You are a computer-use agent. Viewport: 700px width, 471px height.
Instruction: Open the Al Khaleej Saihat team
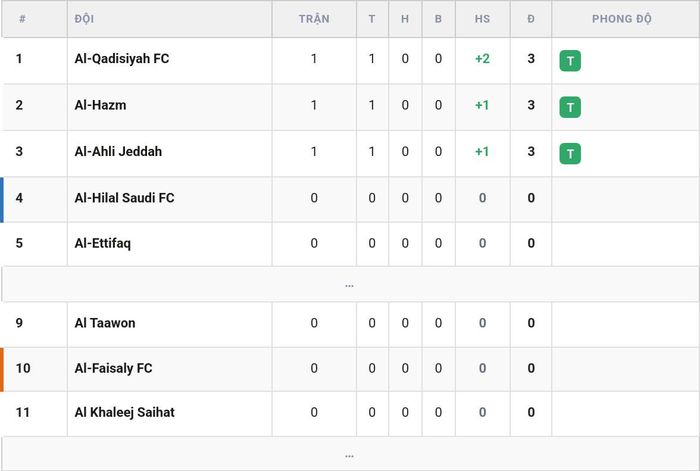coord(125,412)
